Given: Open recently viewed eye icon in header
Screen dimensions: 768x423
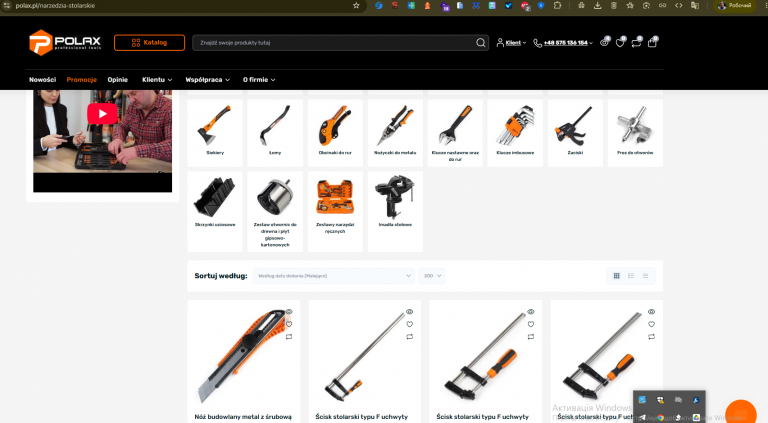Looking at the screenshot, I should 604,43.
